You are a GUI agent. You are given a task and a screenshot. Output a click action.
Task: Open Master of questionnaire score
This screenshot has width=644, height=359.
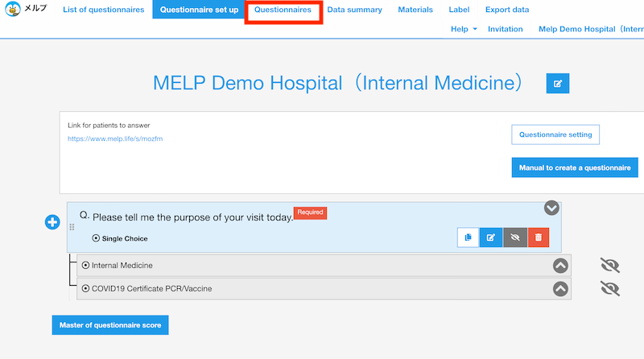point(110,325)
